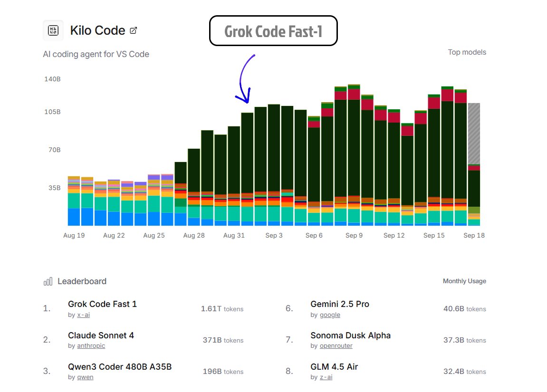
Task: Click the 'Sep 6' date label
Action: 314,235
